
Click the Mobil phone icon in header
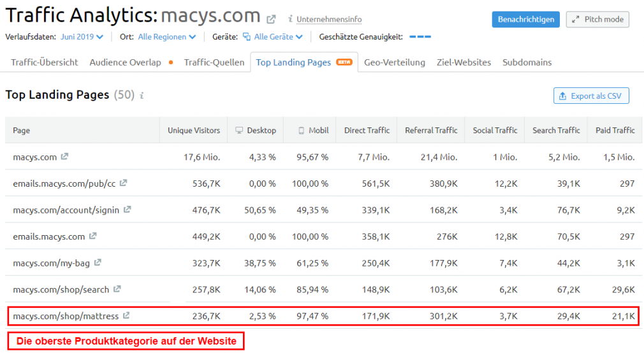click(302, 131)
